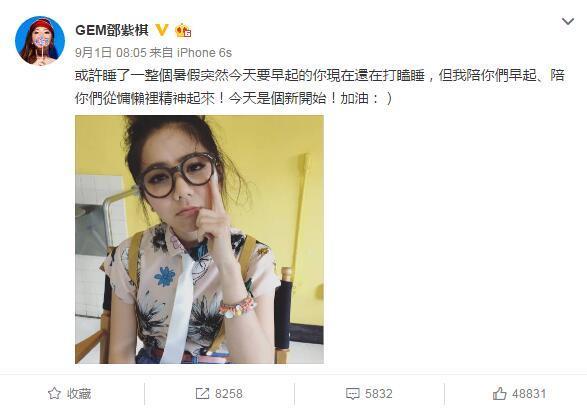The image size is (587, 408).
Task: Click the comment bubble icon
Action: pyautogui.click(x=353, y=393)
